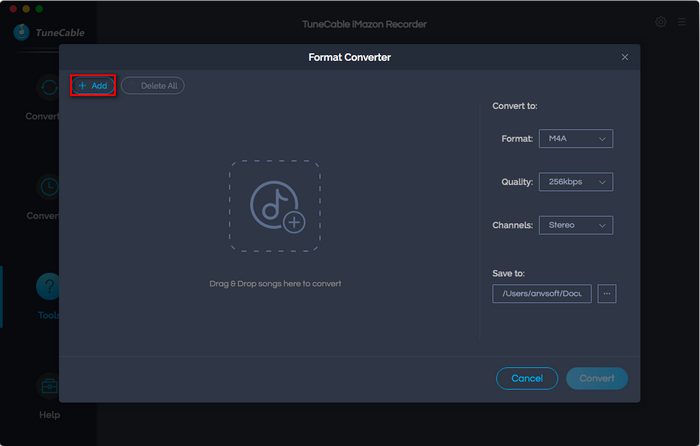Screen dimensions: 700x446
Task: Click the Delete All button
Action: 153,86
